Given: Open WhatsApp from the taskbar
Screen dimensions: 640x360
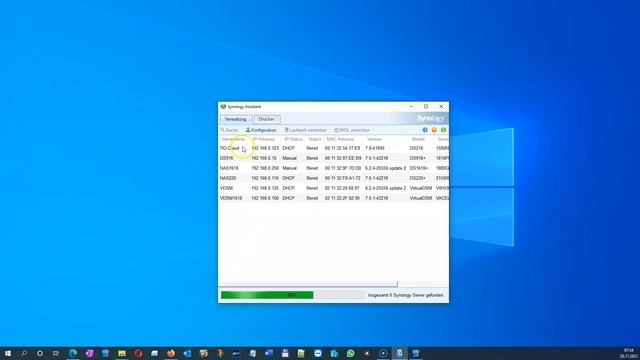Looking at the screenshot, I should coord(350,353).
